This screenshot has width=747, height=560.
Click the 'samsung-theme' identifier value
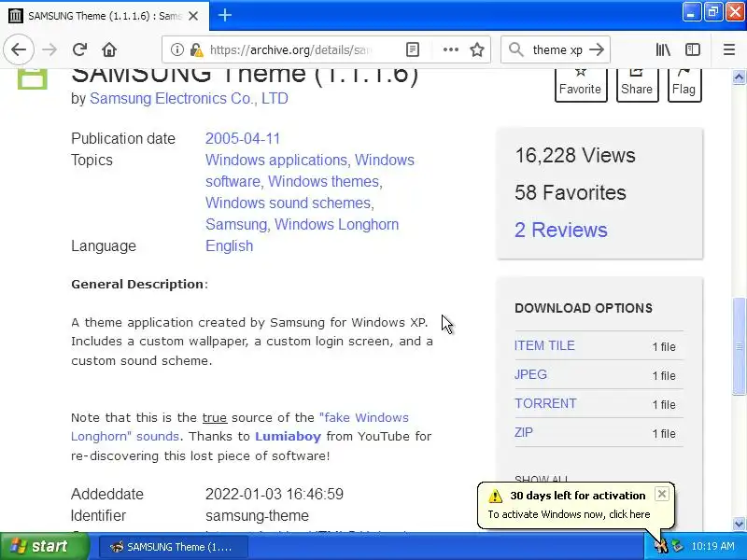click(x=258, y=516)
